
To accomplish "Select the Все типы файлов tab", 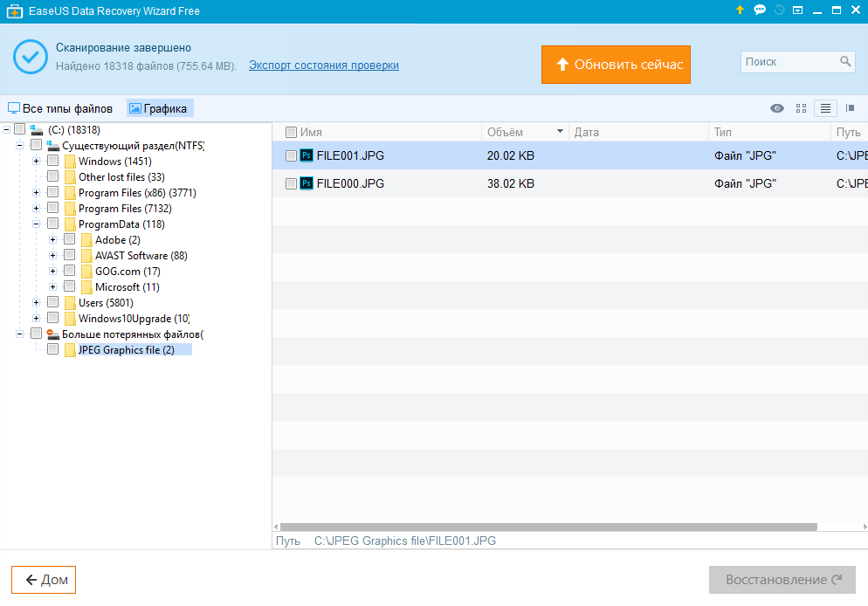I will coord(60,108).
